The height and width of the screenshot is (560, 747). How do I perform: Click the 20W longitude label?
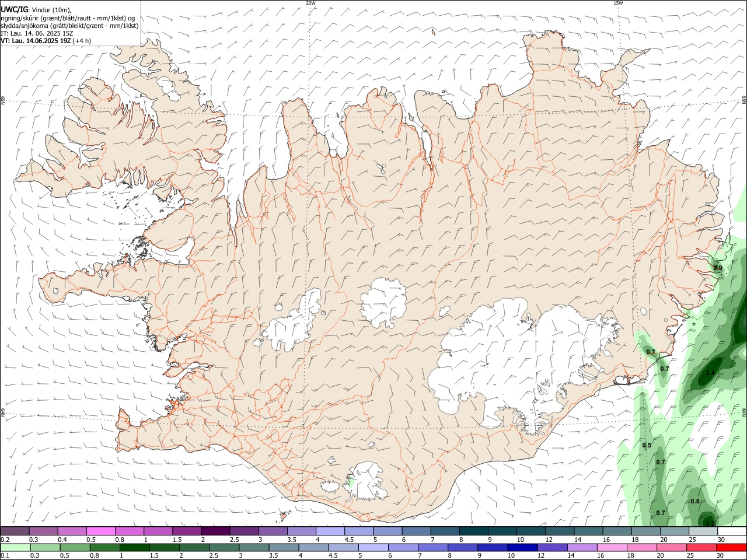pyautogui.click(x=310, y=3)
